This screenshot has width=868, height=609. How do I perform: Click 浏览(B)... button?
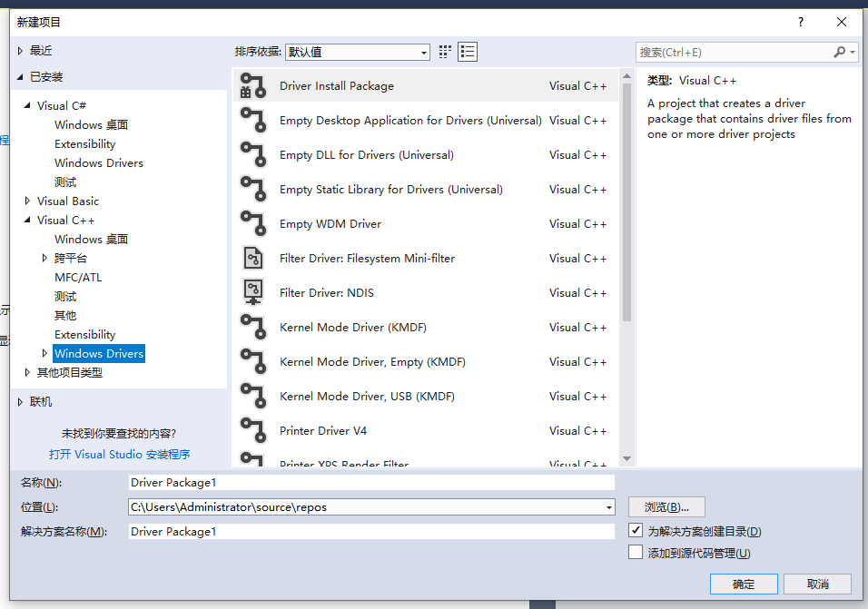click(666, 506)
